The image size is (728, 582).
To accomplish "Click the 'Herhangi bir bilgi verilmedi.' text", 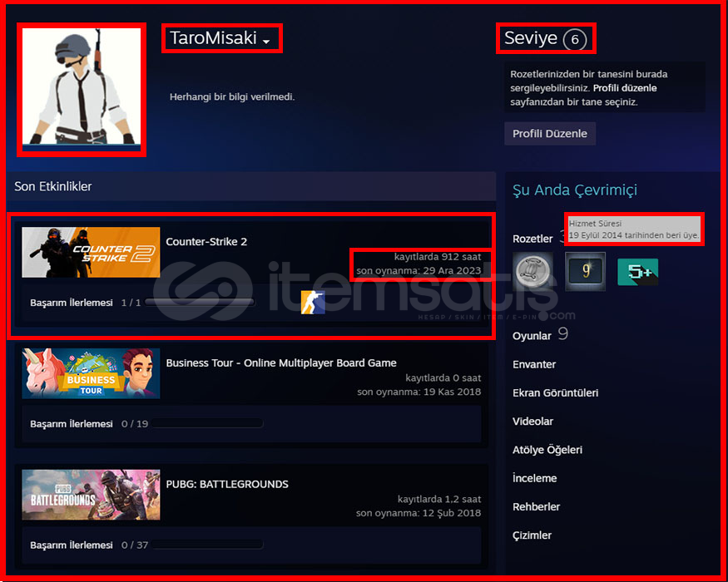I will (232, 97).
